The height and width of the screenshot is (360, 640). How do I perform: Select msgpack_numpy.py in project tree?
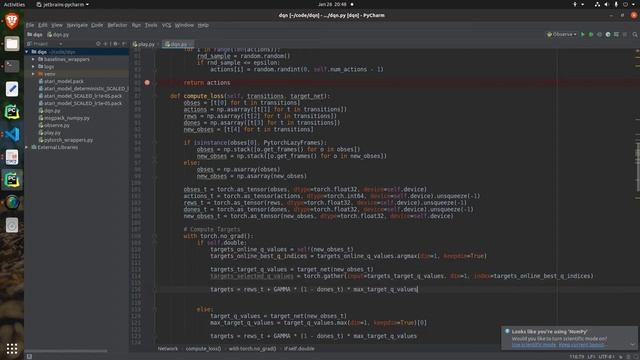tap(64, 118)
